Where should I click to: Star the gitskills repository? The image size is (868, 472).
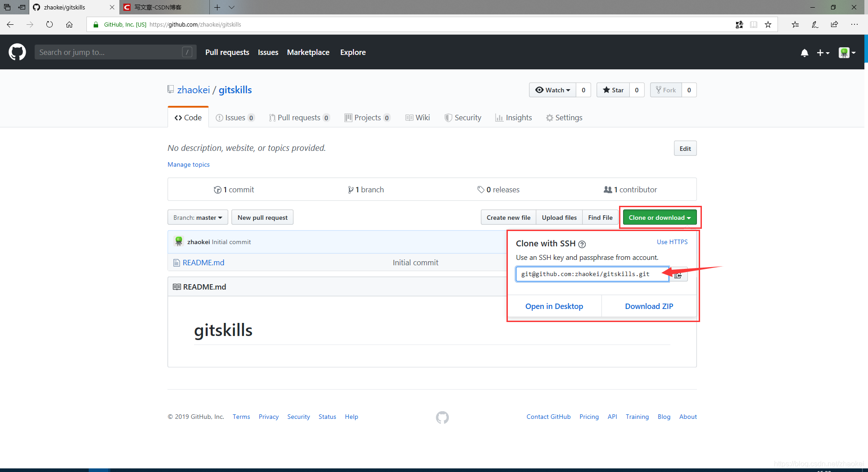point(613,90)
